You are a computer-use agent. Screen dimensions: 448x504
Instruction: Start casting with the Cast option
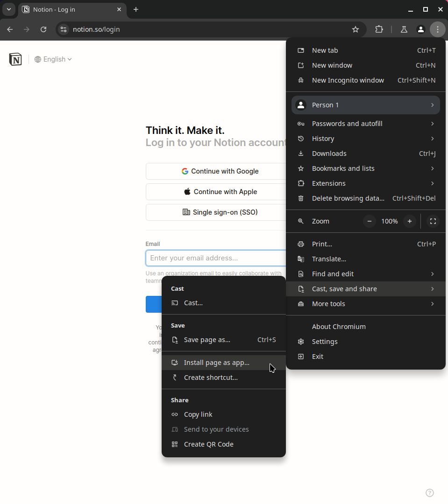pos(193,303)
